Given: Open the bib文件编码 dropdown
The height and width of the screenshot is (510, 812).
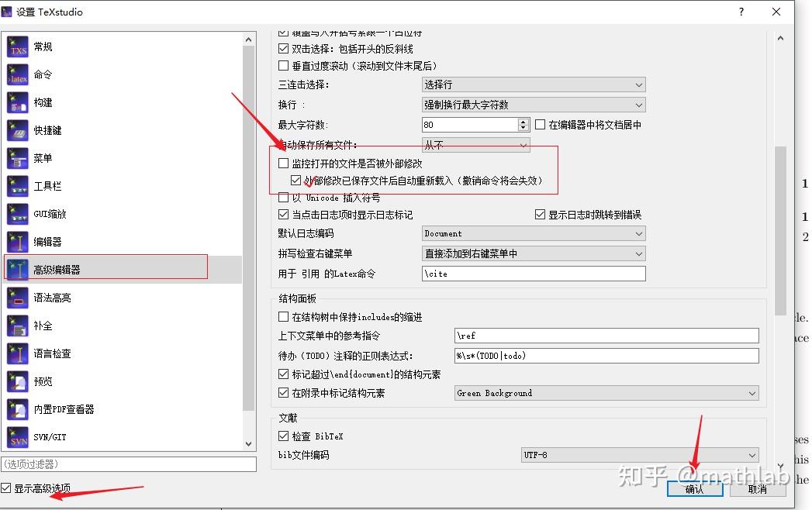Looking at the screenshot, I should [x=640, y=455].
